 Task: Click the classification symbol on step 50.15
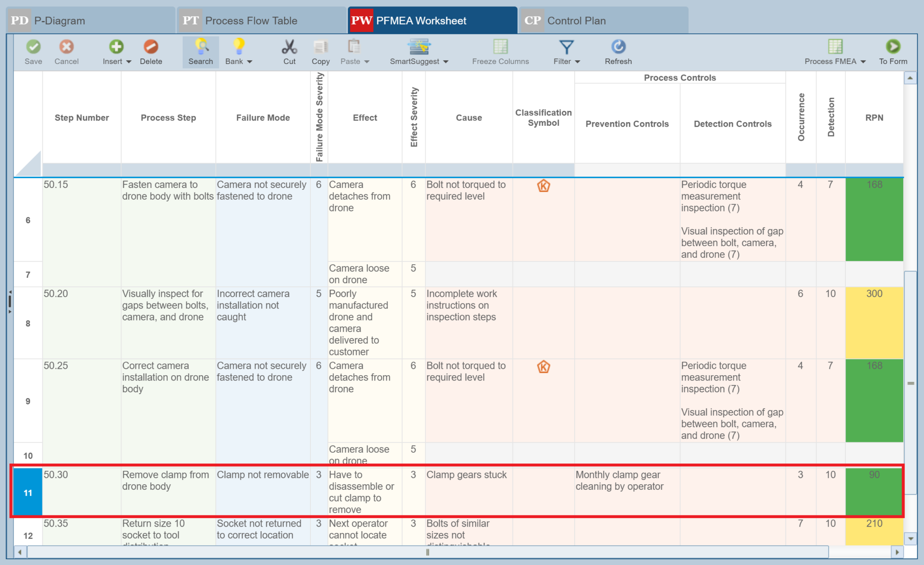(x=543, y=186)
